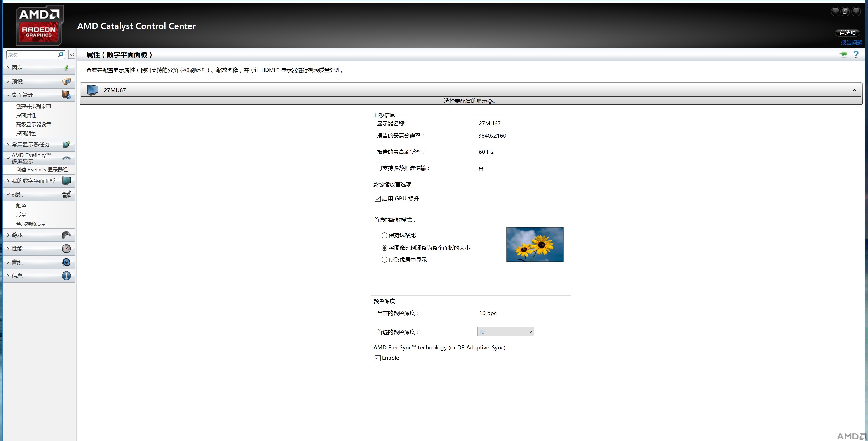Click the sunflower preview thumbnail
Screen dimensions: 868x441
[x=535, y=244]
